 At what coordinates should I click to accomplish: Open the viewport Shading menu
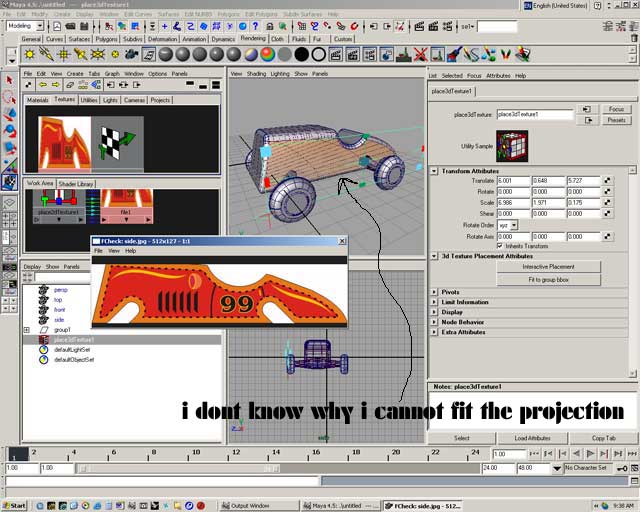256,73
